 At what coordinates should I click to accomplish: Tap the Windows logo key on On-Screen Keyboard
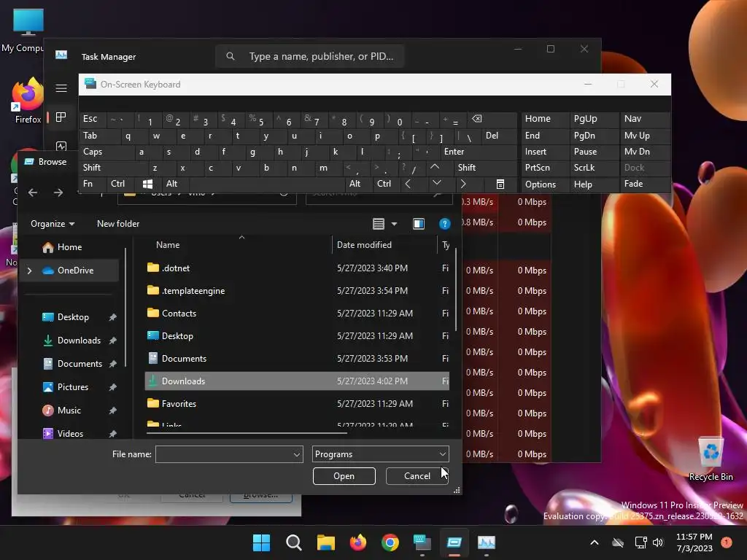point(147,184)
